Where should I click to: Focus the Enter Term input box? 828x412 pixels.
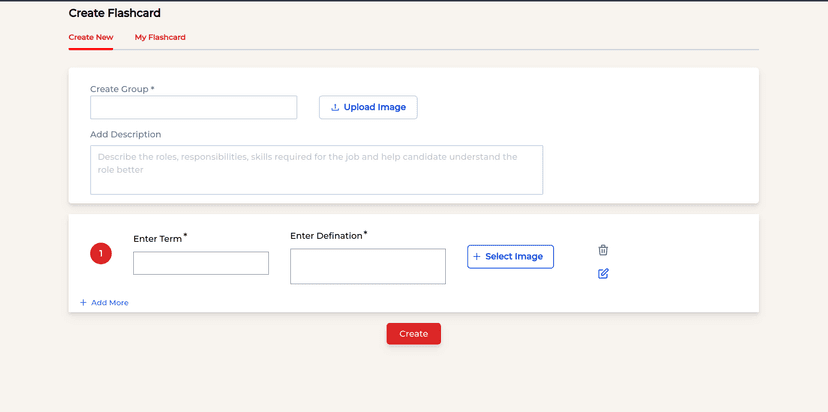coord(201,263)
